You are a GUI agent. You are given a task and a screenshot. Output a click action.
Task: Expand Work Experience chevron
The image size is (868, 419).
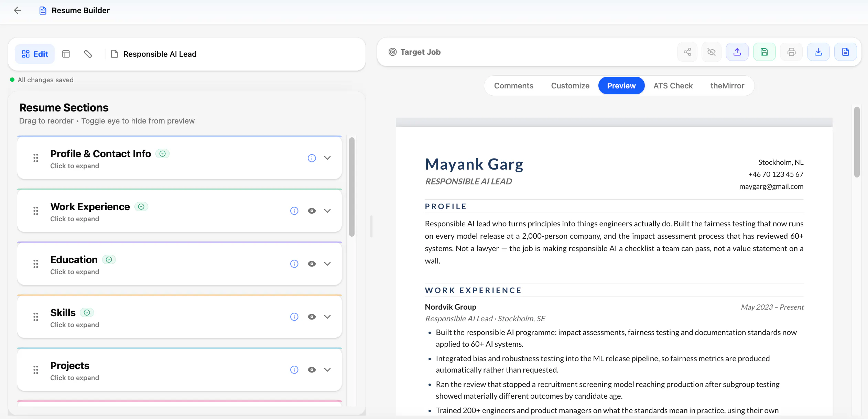pyautogui.click(x=327, y=211)
